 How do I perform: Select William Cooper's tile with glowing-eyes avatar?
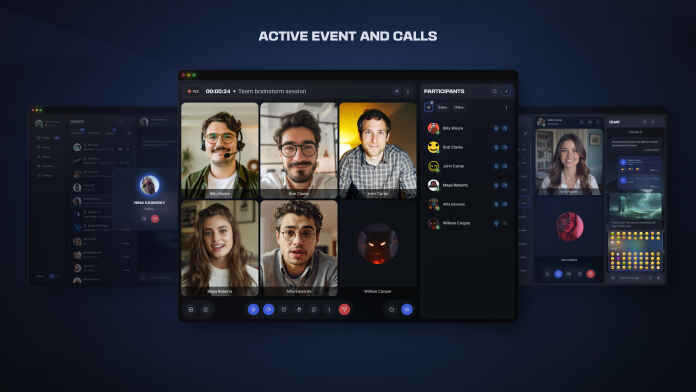click(x=378, y=248)
